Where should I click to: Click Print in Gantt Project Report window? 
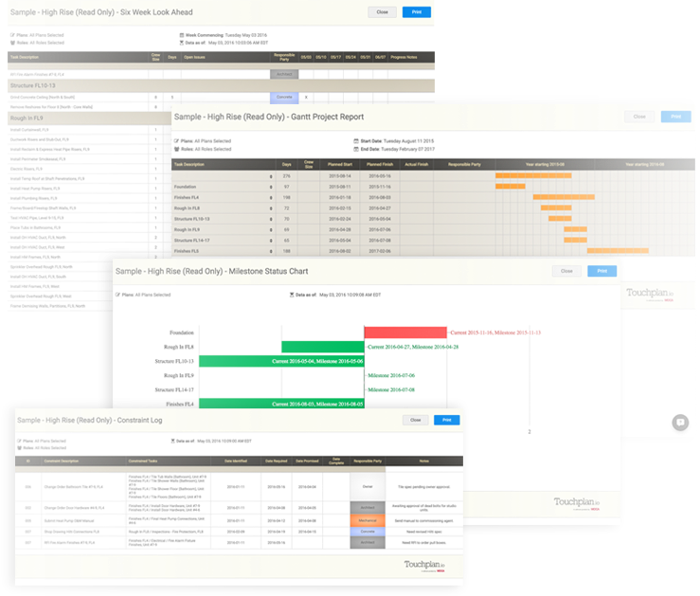pyautogui.click(x=676, y=117)
